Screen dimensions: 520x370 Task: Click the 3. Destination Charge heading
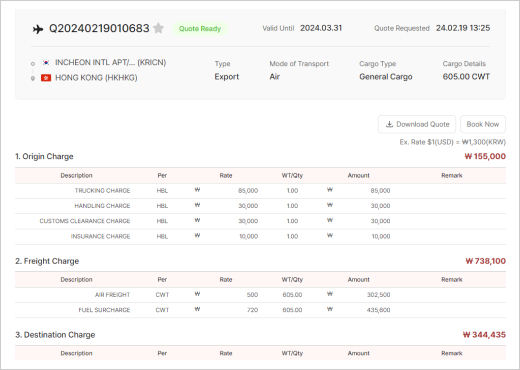[55, 335]
